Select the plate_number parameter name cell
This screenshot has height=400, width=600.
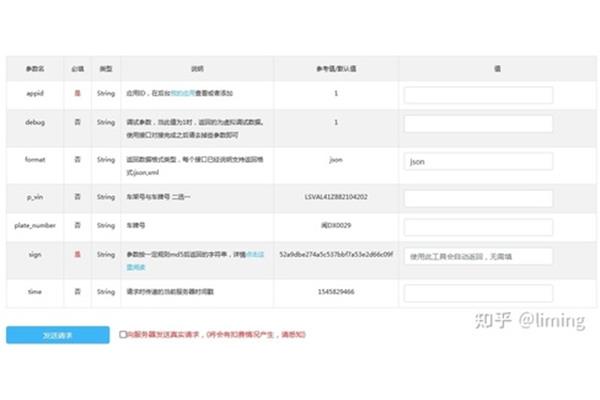(x=35, y=225)
